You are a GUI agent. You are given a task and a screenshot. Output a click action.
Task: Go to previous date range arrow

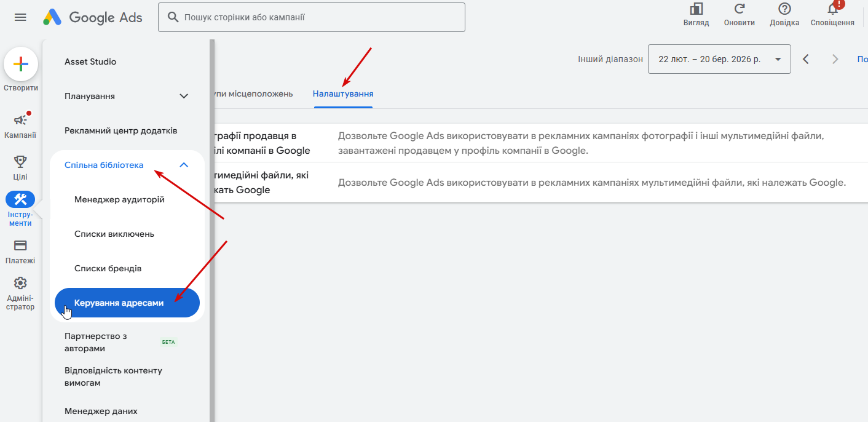pyautogui.click(x=806, y=59)
